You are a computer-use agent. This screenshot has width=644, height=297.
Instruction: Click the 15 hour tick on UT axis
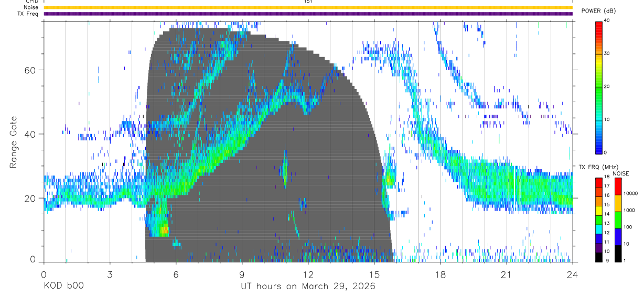(374, 274)
